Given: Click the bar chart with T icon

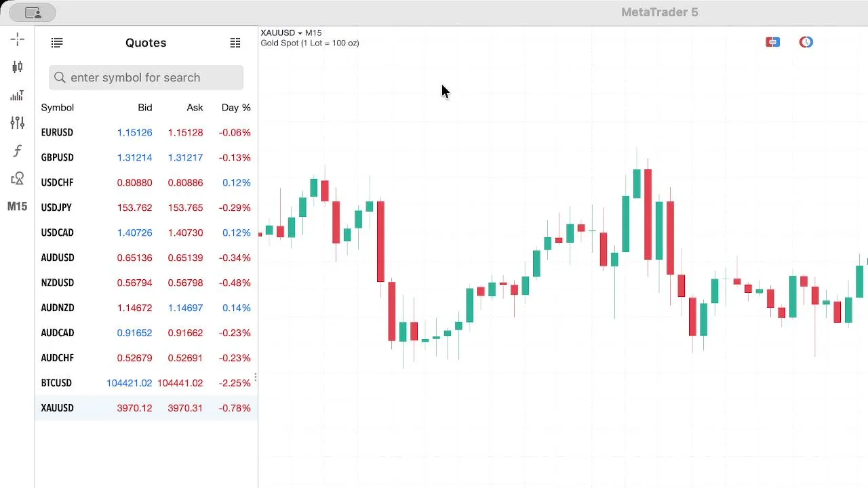Looking at the screenshot, I should [x=18, y=95].
